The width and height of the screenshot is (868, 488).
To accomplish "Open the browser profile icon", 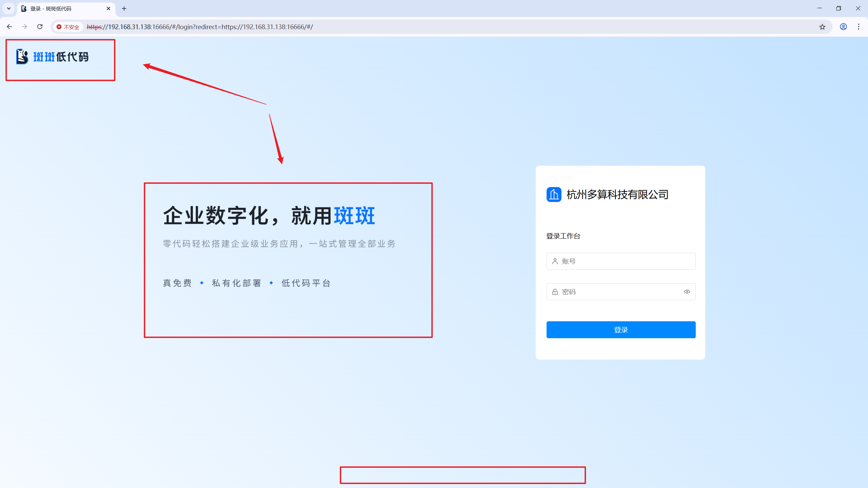I will click(843, 27).
